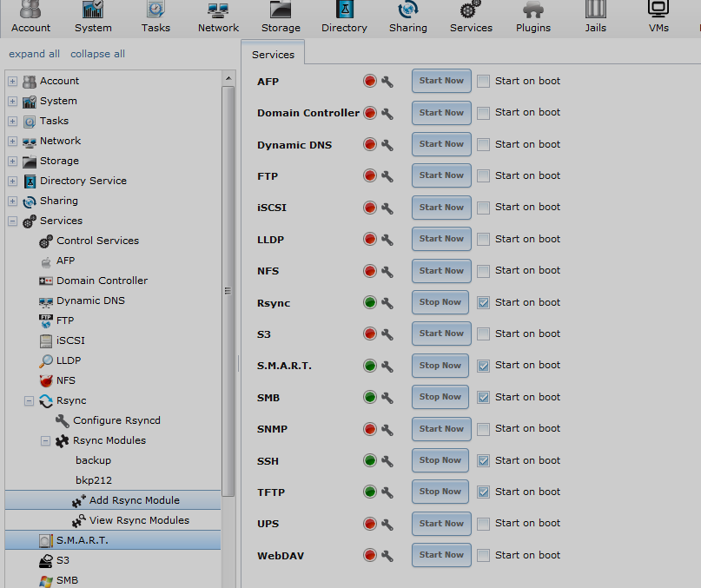The width and height of the screenshot is (701, 588).
Task: Expand the System tree node
Action: (x=12, y=101)
